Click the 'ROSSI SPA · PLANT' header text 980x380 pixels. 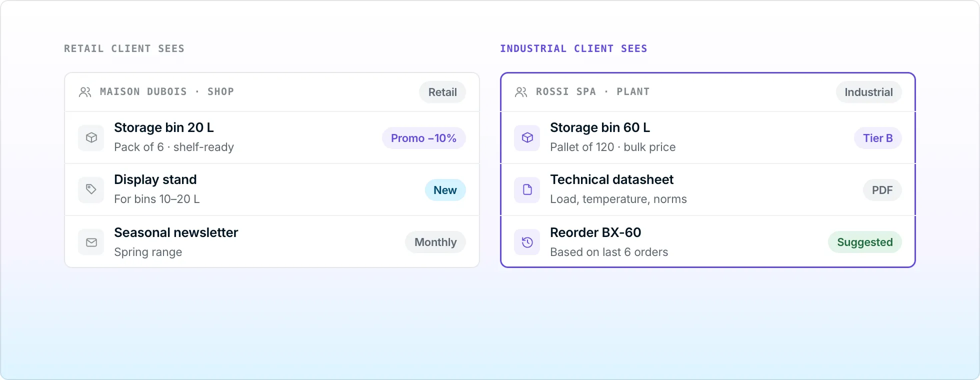pos(593,91)
